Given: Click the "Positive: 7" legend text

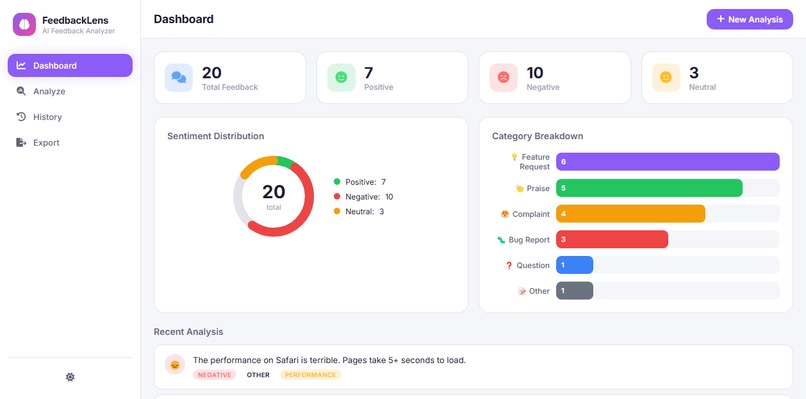Looking at the screenshot, I should click(365, 182).
